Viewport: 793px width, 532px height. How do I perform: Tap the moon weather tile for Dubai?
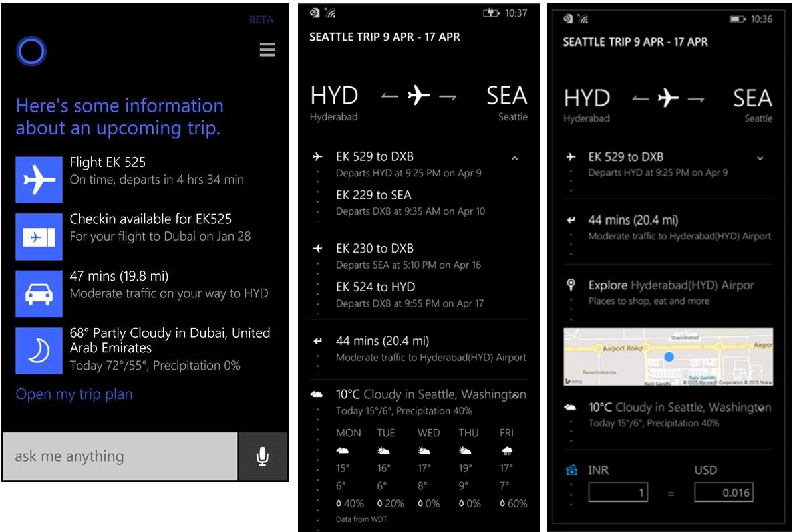tap(39, 350)
